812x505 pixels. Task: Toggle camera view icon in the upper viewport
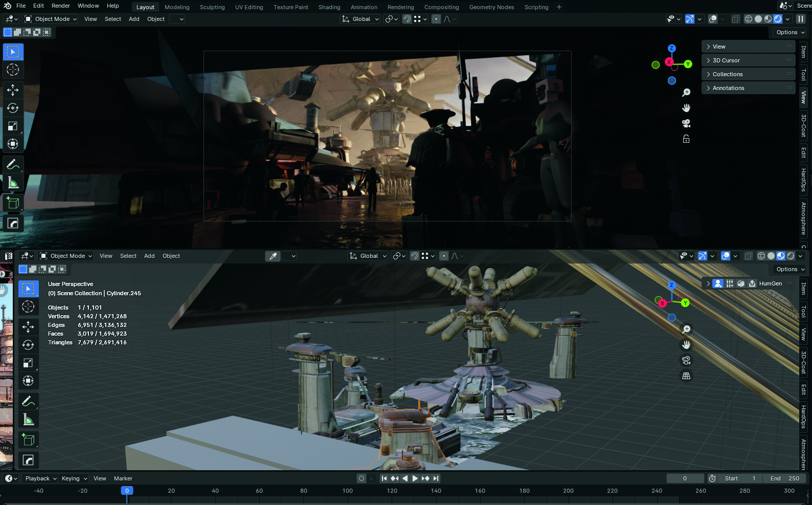(x=686, y=123)
